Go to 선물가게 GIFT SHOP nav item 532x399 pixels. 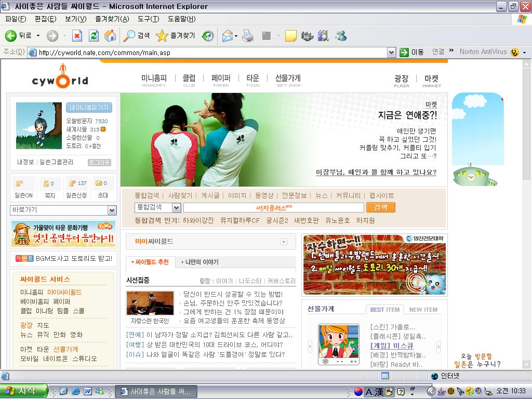[x=288, y=81]
